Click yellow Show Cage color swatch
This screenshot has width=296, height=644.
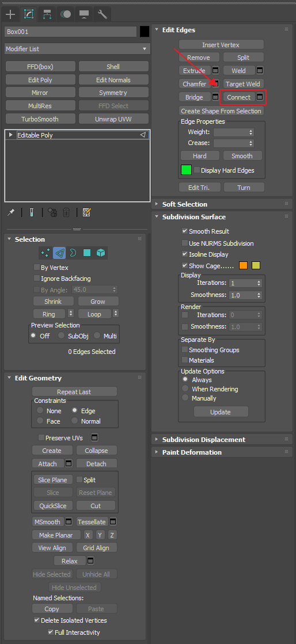coord(256,265)
